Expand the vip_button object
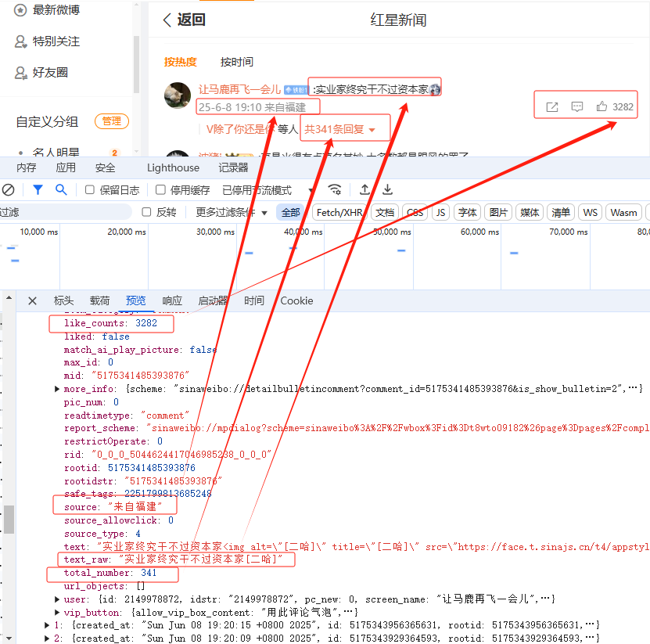The height and width of the screenshot is (644, 650). [x=57, y=613]
